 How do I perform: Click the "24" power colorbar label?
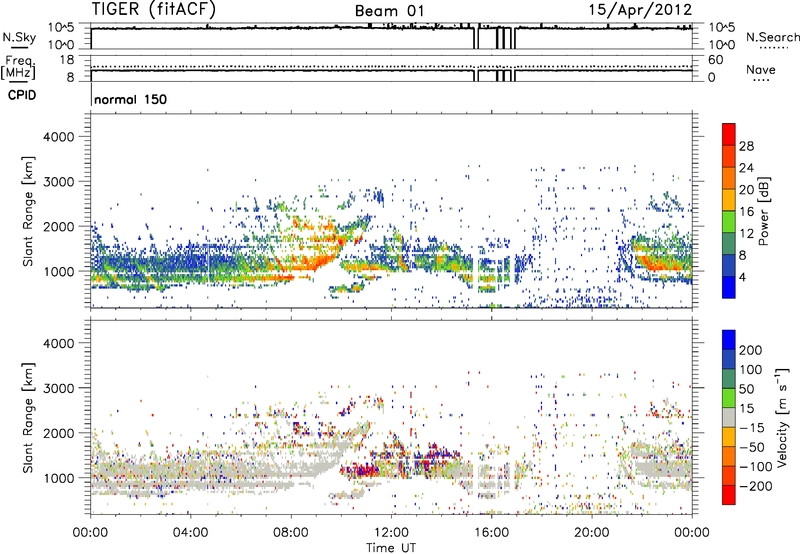point(746,168)
